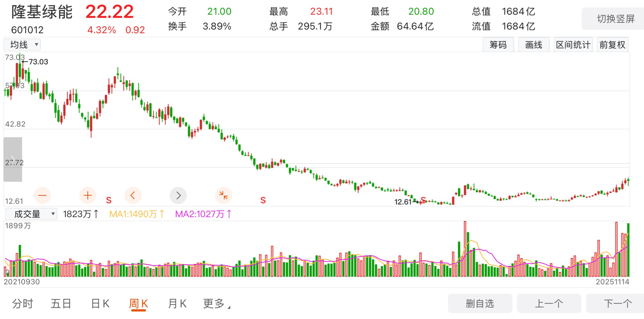Activate the 画线 drawing tool
The width and height of the screenshot is (644, 319).
point(534,45)
